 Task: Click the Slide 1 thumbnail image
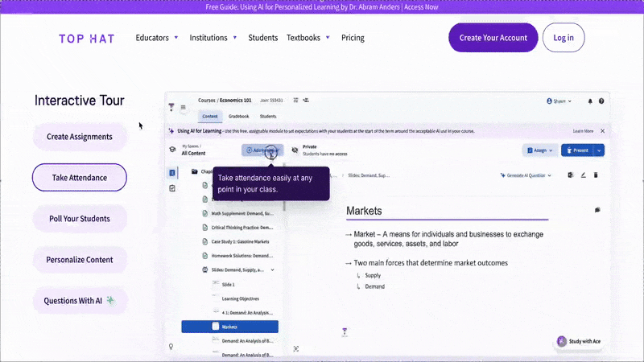216,283
